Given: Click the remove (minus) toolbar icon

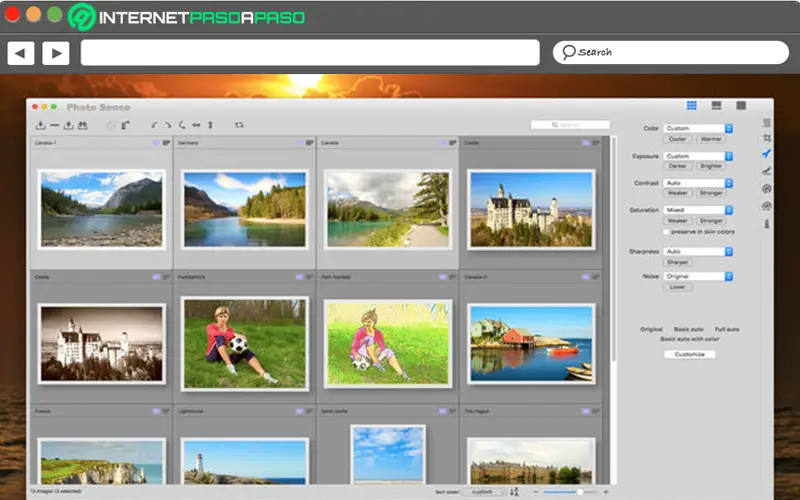Looking at the screenshot, I should tap(54, 126).
